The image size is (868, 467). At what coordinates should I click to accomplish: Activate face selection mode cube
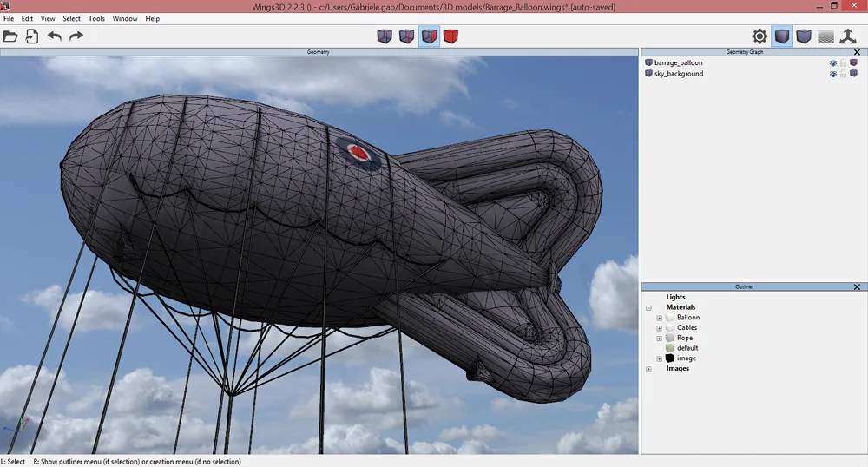tap(429, 36)
